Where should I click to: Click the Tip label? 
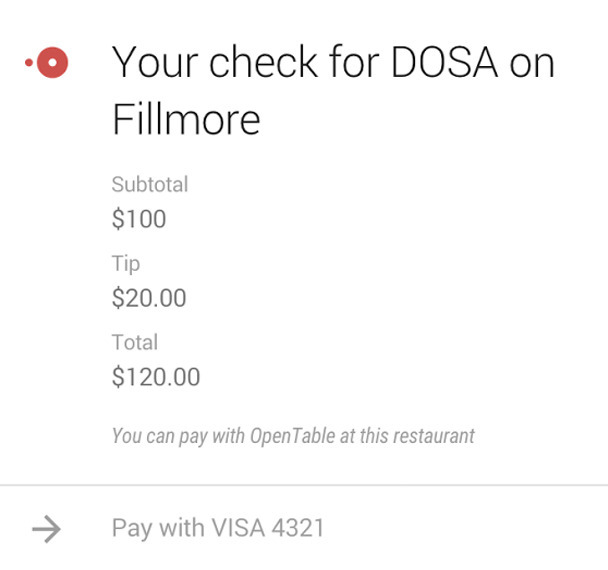click(x=126, y=263)
